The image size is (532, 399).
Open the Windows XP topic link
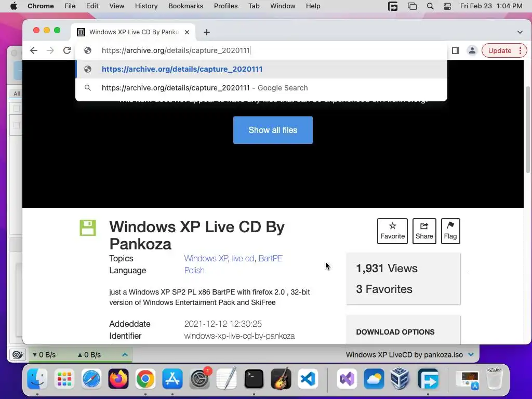[206, 259]
